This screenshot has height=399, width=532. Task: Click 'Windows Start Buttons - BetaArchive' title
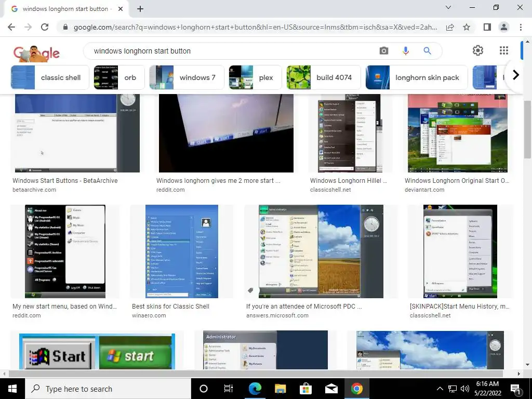tap(65, 181)
